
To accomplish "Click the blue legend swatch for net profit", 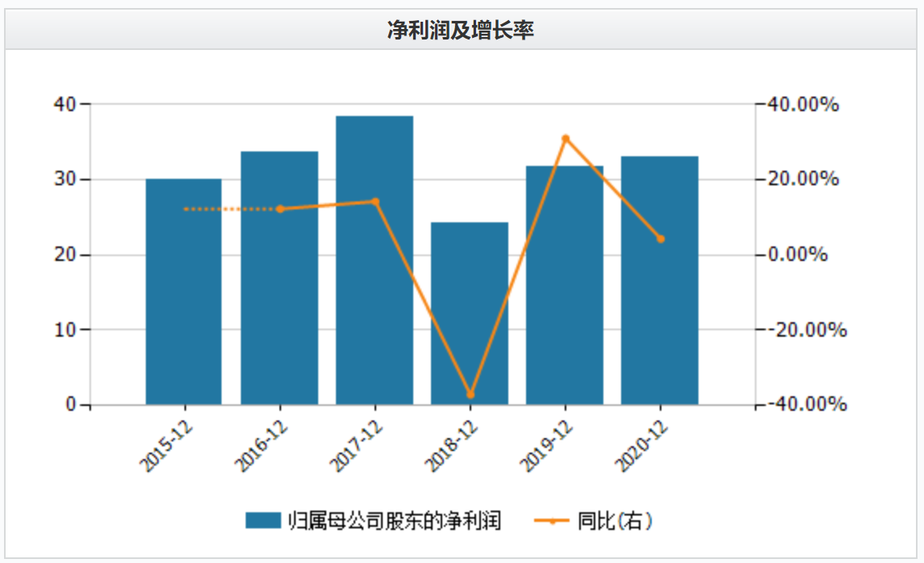I will tap(263, 521).
